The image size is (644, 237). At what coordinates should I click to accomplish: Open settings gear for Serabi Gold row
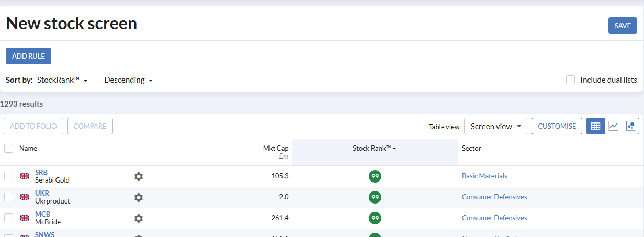tap(138, 176)
